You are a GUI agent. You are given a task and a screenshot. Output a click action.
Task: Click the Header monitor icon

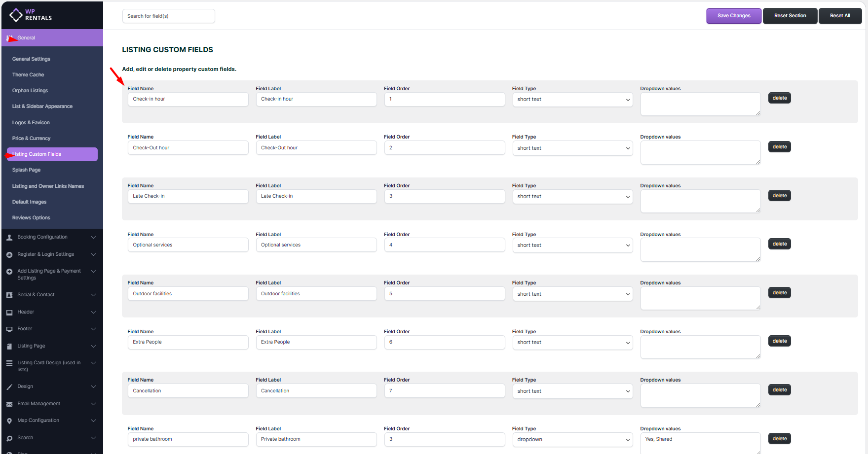pos(9,313)
